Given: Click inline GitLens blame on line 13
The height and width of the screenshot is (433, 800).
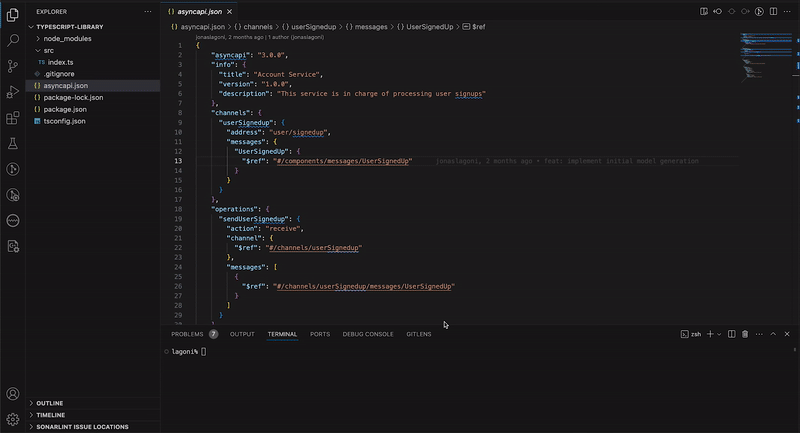Looking at the screenshot, I should click(x=567, y=161).
